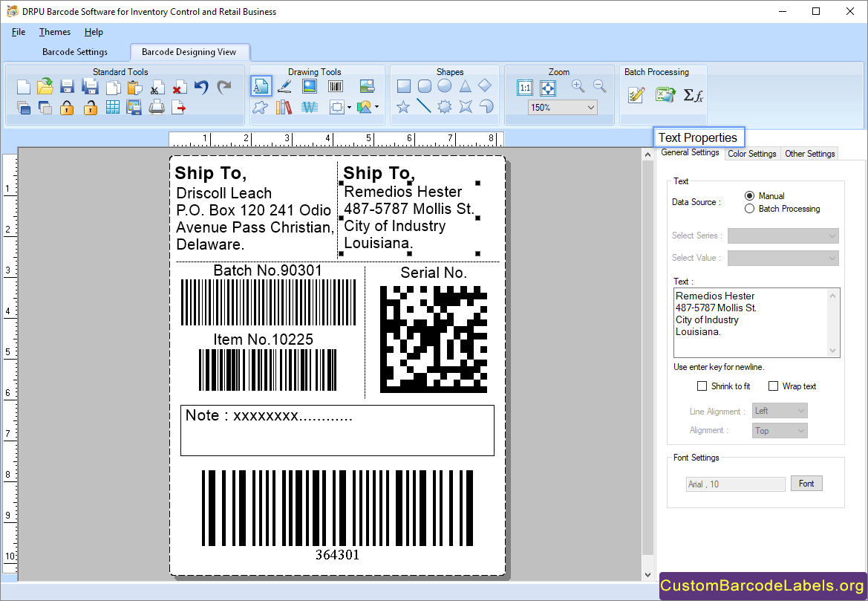Click the export icon with red arrow
This screenshot has height=601, width=868.
click(x=179, y=108)
